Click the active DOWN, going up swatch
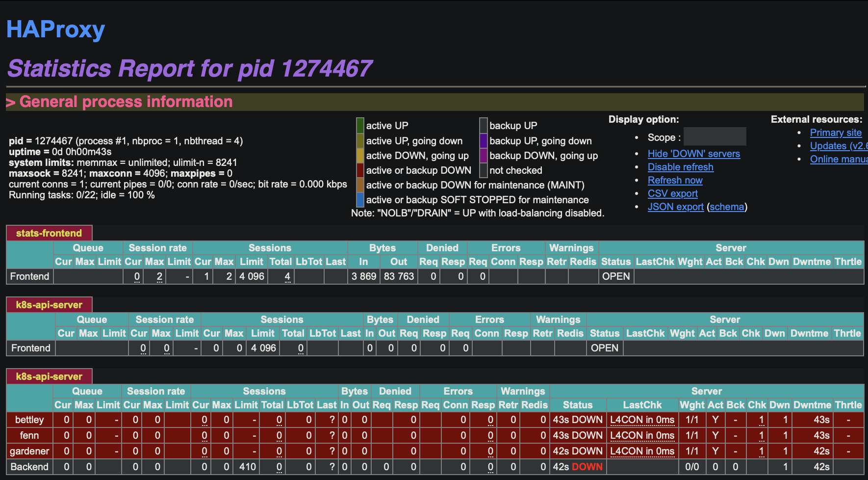The width and height of the screenshot is (868, 480). [x=360, y=156]
